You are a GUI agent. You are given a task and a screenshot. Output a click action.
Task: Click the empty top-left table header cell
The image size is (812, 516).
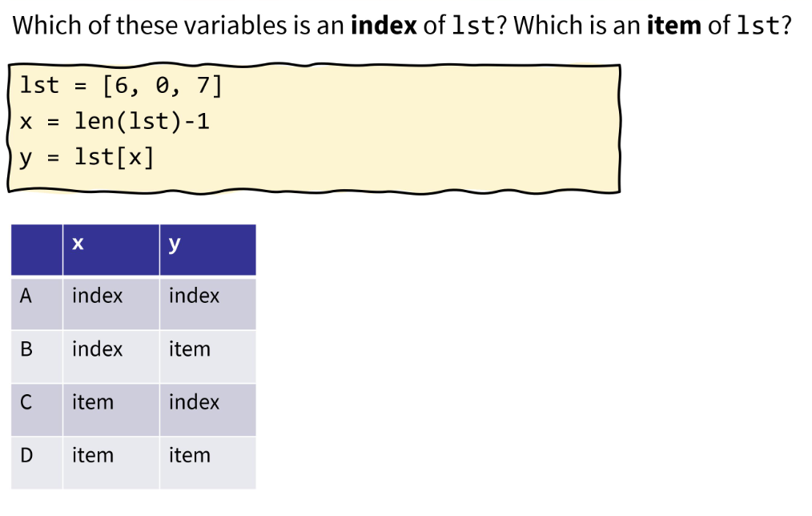[37, 250]
